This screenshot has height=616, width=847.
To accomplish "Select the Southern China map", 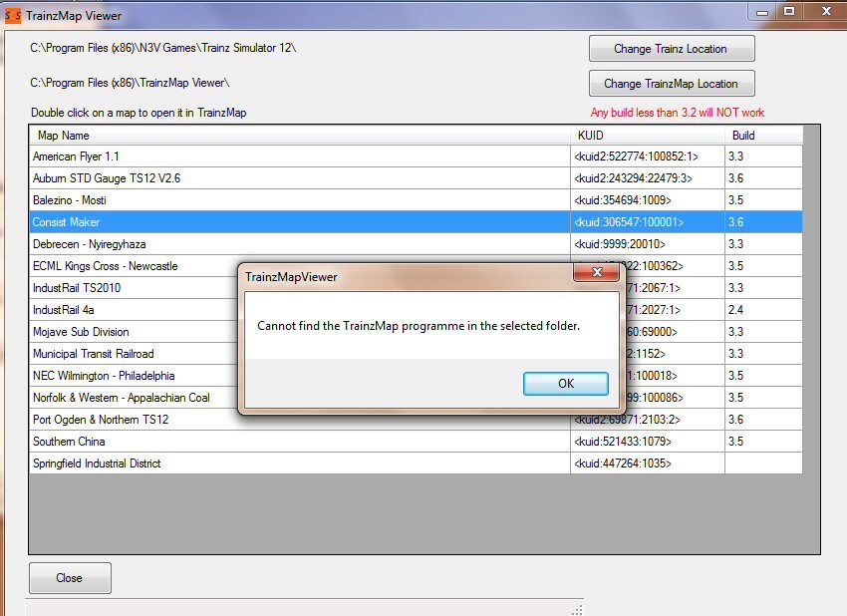I will [300, 442].
